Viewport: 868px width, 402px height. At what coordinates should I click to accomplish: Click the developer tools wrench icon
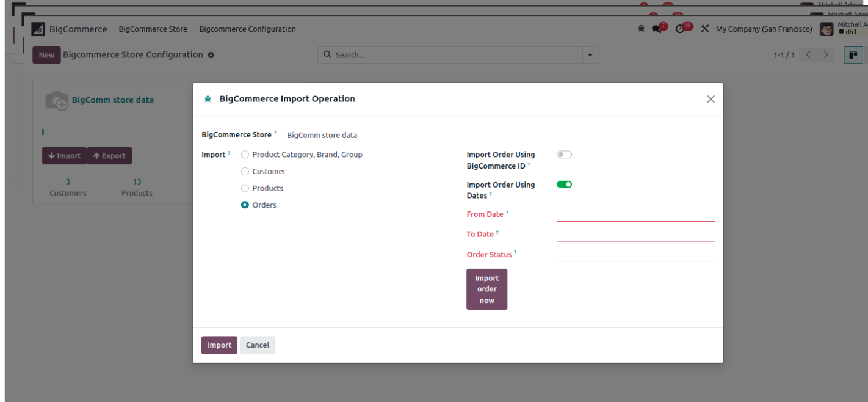point(705,29)
